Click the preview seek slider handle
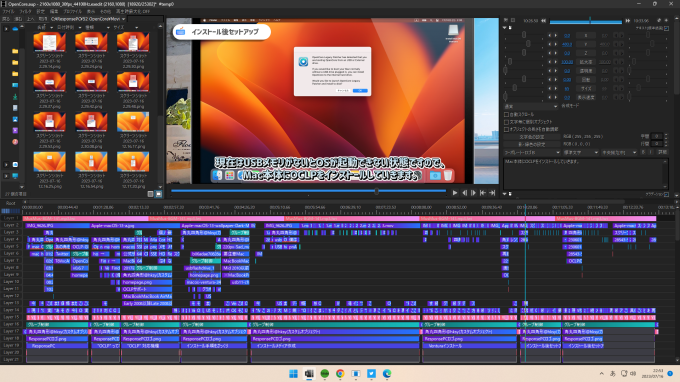The image size is (680, 382). coord(376,191)
